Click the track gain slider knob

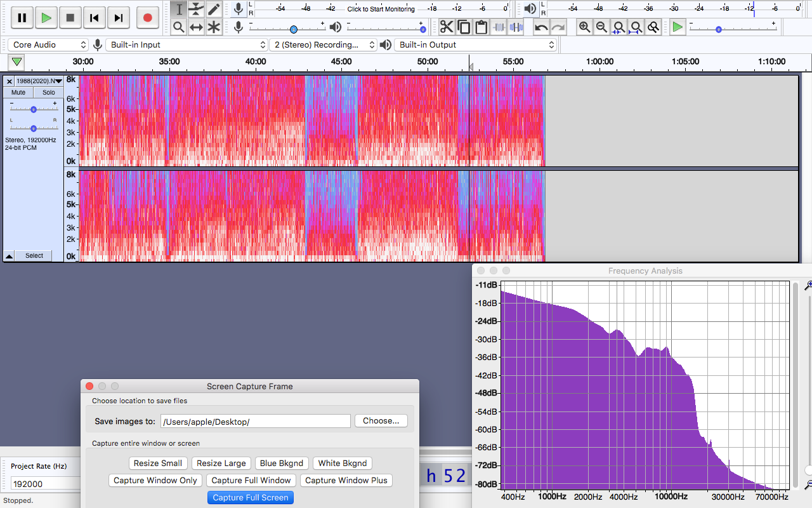(x=34, y=109)
